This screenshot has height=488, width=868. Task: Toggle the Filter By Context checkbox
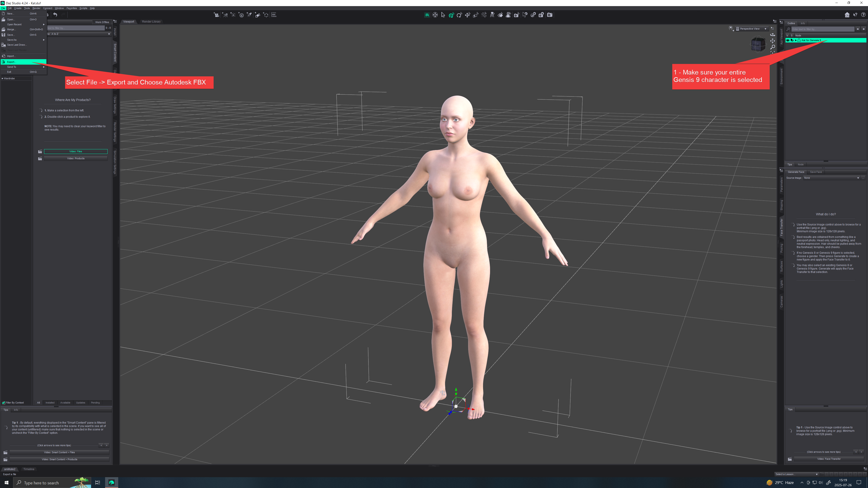(x=4, y=403)
